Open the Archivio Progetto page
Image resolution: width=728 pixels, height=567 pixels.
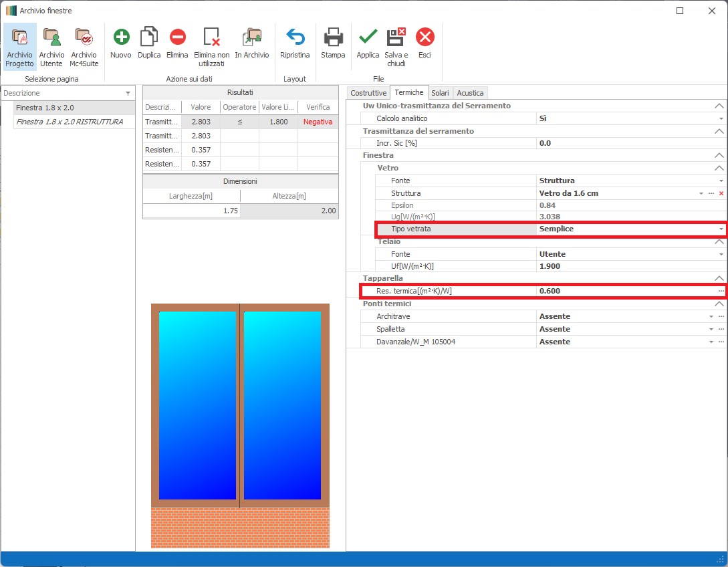(20, 47)
